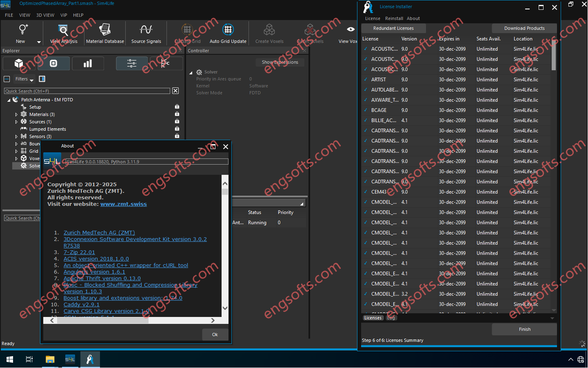Click the About dialog horizontal scrollbar right arrow
Viewport: 588px width, 368px height.
213,321
